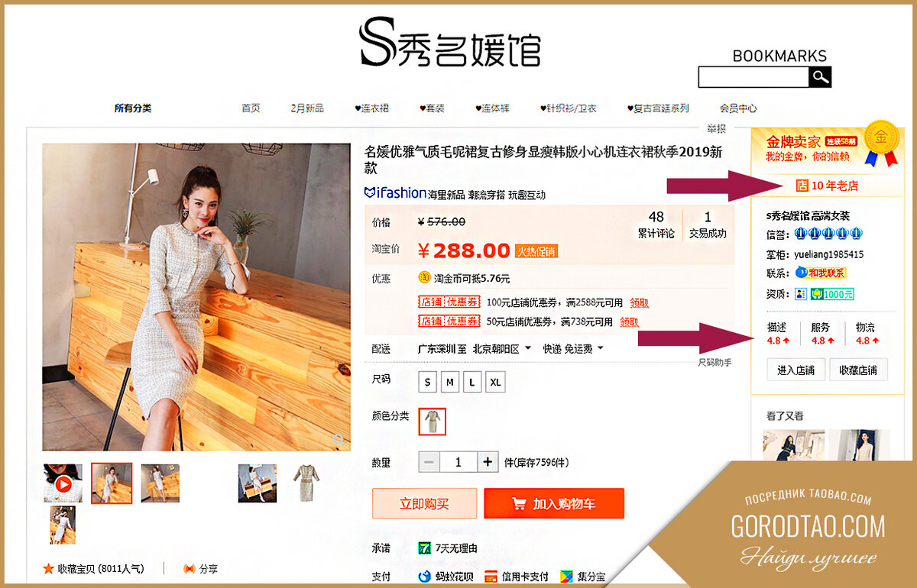Click the zoom magnifier on main photo
The width and height of the screenshot is (917, 588).
(x=337, y=438)
